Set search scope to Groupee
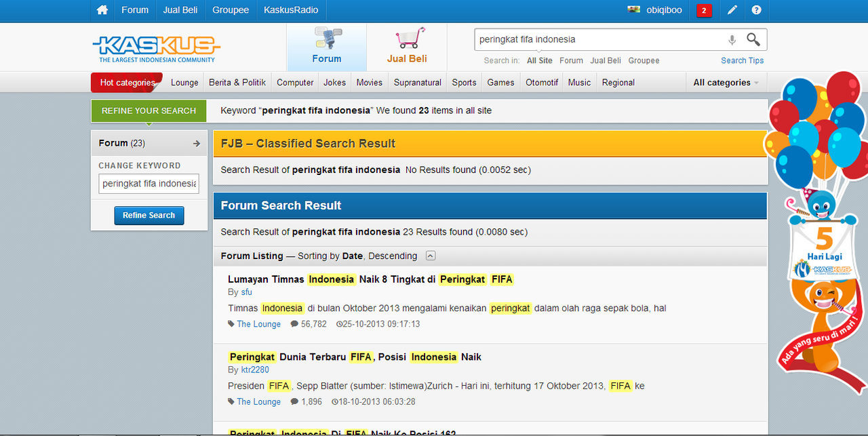 (644, 60)
